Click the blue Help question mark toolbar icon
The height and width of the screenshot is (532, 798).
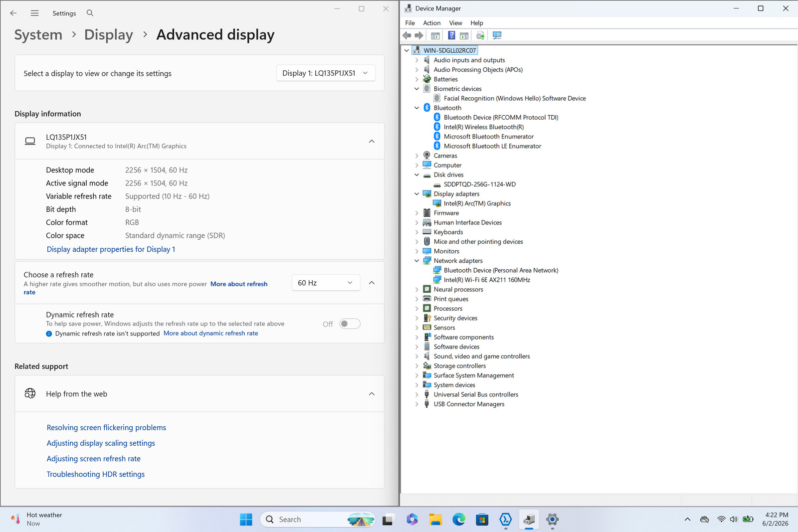(451, 35)
